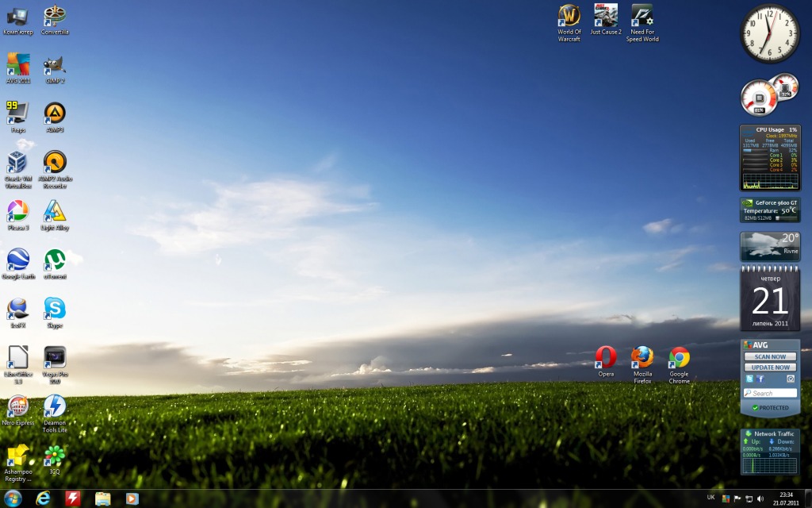This screenshot has width=812, height=508.
Task: Click the Network Traffic gadget title
Action: pyautogui.click(x=774, y=433)
